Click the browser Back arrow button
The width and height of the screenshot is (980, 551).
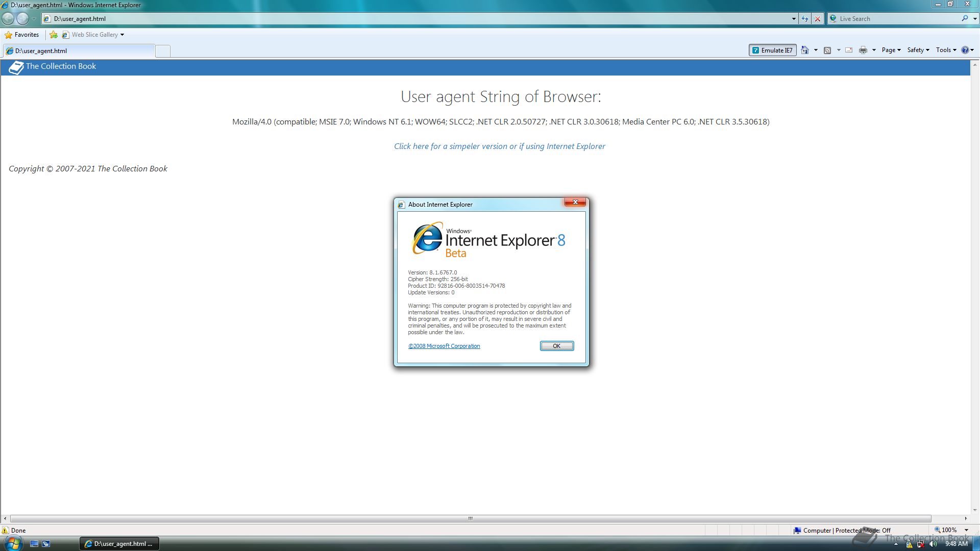point(8,19)
